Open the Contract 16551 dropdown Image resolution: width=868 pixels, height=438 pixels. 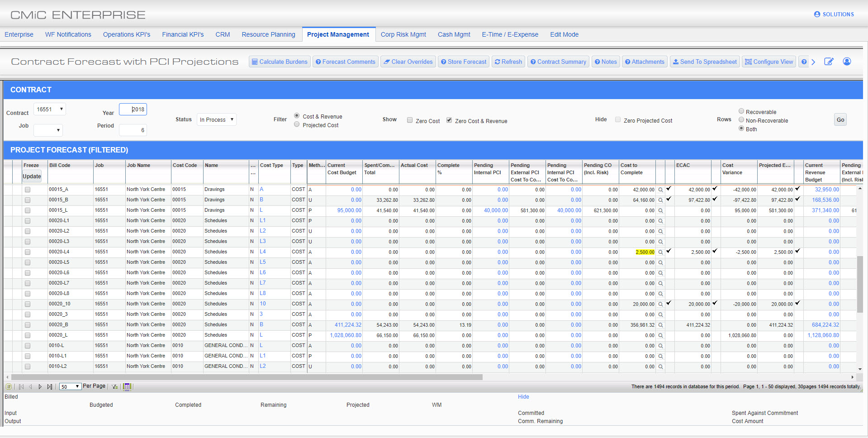click(x=50, y=109)
